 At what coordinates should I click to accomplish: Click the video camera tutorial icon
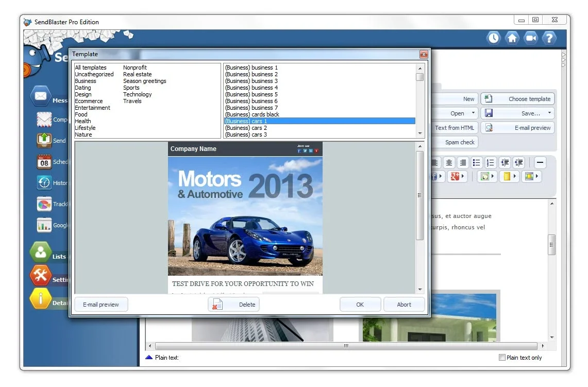(x=531, y=38)
